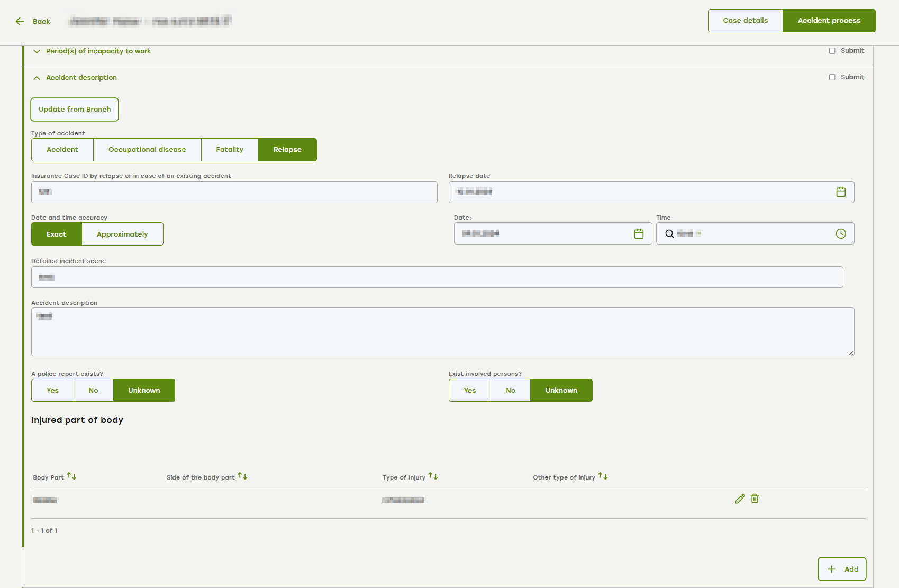Edit the injured body part row

pos(740,499)
